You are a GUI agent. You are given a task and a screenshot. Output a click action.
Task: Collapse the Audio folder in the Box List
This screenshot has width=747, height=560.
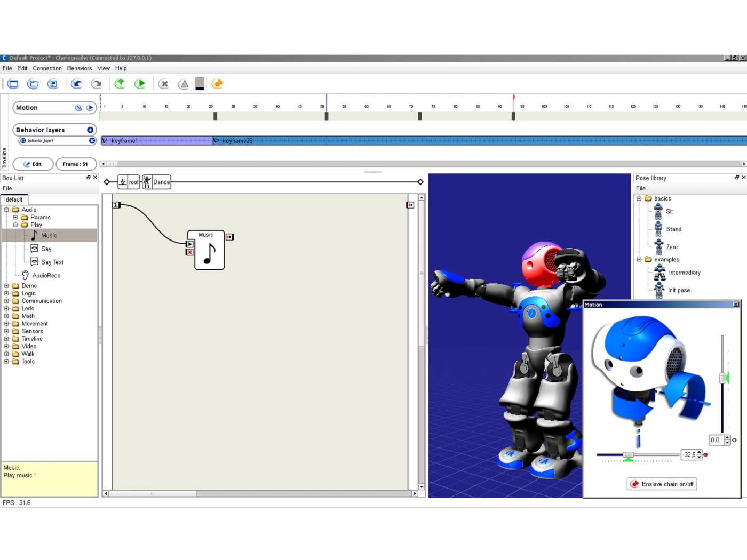pos(7,209)
